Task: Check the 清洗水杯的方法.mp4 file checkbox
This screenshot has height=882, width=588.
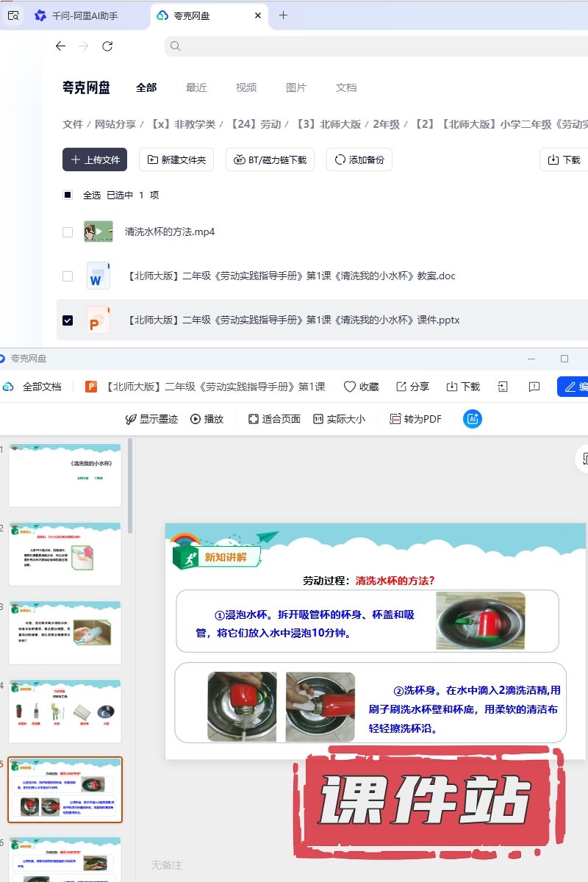Action: pyautogui.click(x=68, y=232)
